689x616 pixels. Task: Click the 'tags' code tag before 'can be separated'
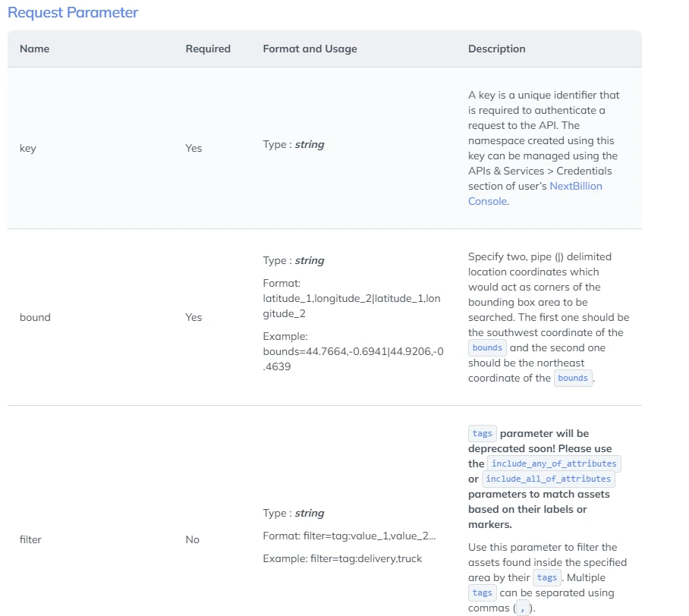pyautogui.click(x=482, y=592)
